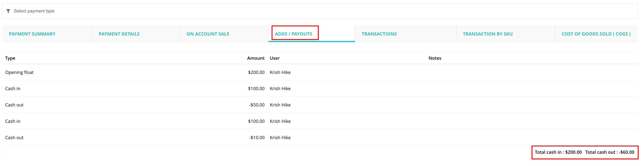Click the $200.00 opening float amount
644x166 pixels.
[x=256, y=72]
